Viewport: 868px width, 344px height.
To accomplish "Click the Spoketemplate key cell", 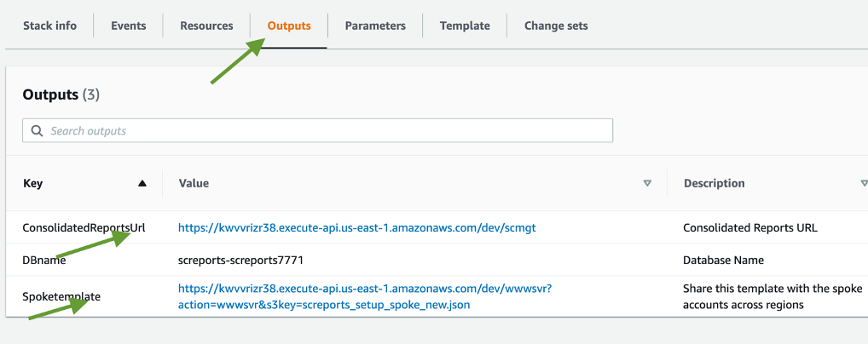I will [x=61, y=296].
